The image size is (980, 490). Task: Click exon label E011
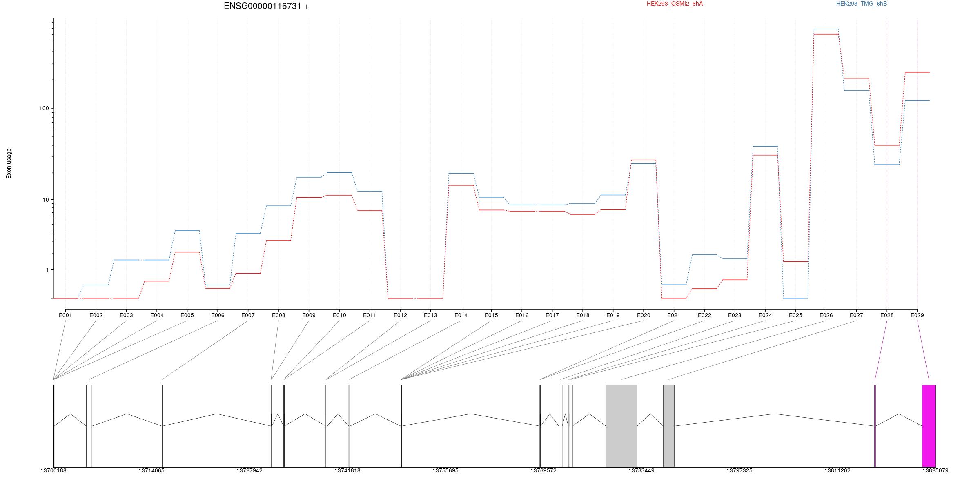click(x=370, y=315)
